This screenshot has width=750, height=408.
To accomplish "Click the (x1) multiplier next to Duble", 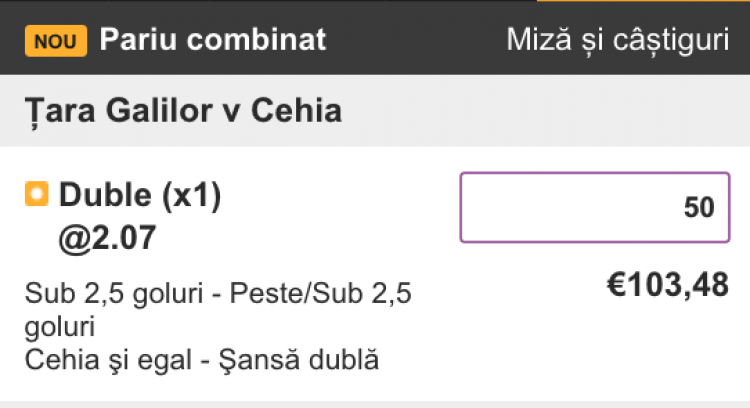I will tap(191, 195).
